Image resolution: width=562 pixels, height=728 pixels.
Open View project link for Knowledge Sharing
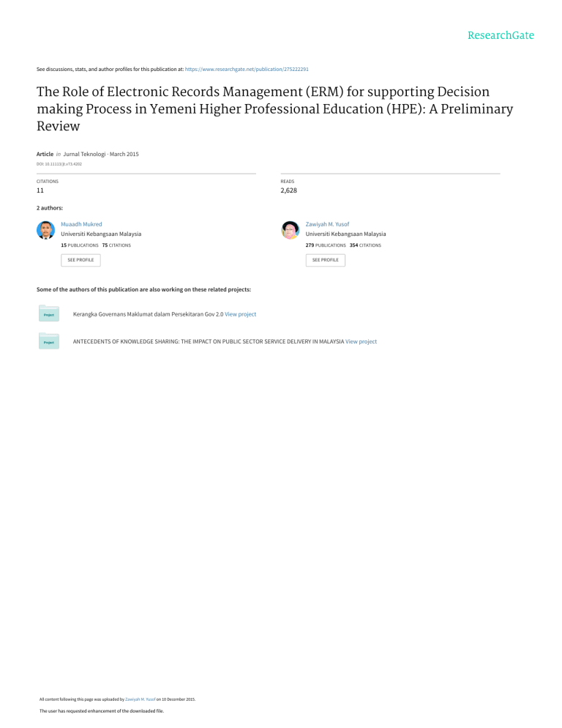point(361,341)
